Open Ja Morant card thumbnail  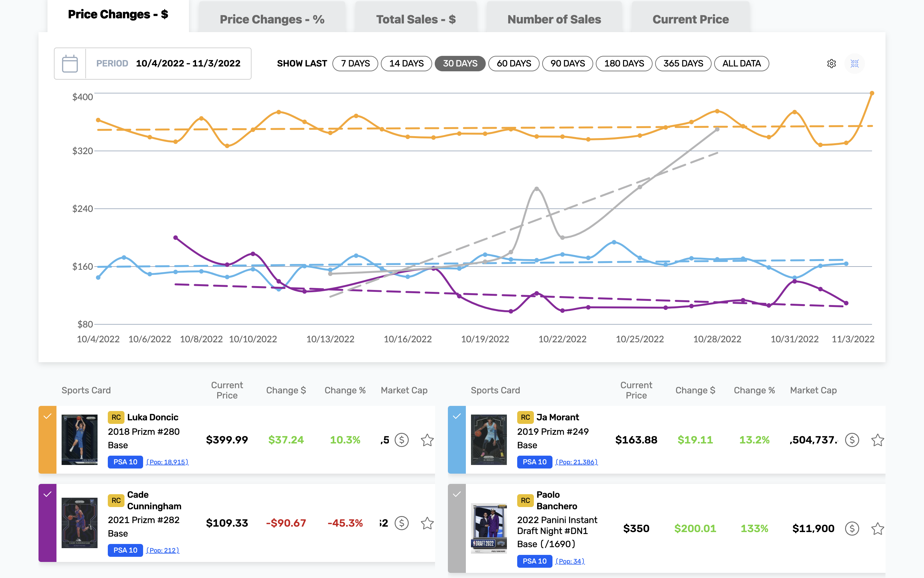click(489, 440)
